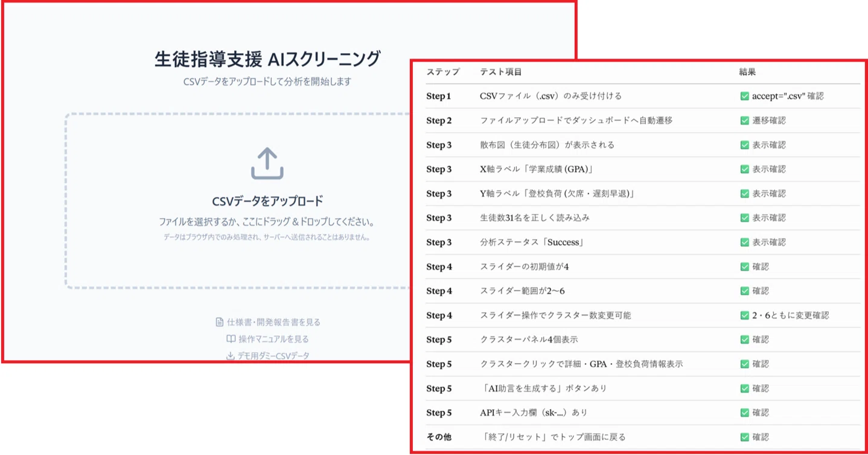Click the green check in the その他 row

coord(745,437)
